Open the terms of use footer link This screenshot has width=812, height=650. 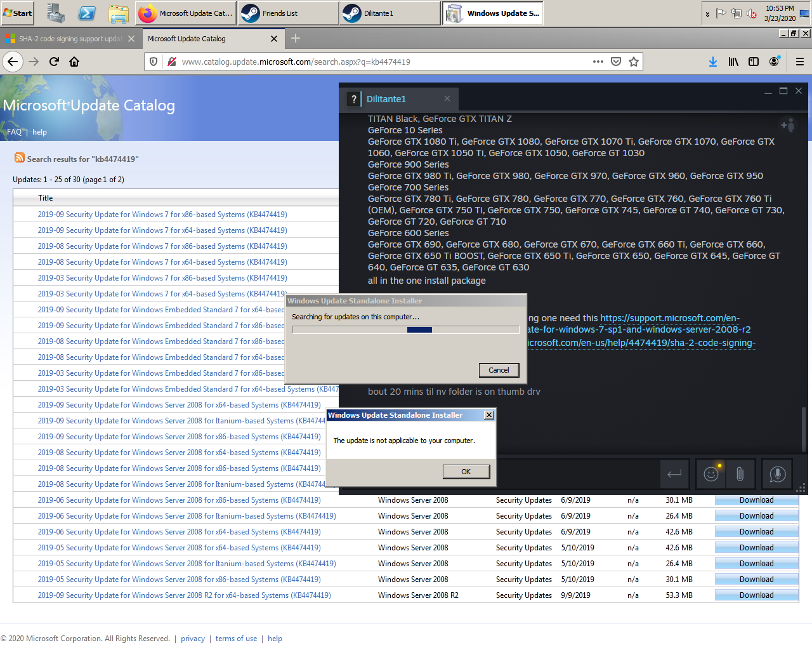click(x=236, y=639)
